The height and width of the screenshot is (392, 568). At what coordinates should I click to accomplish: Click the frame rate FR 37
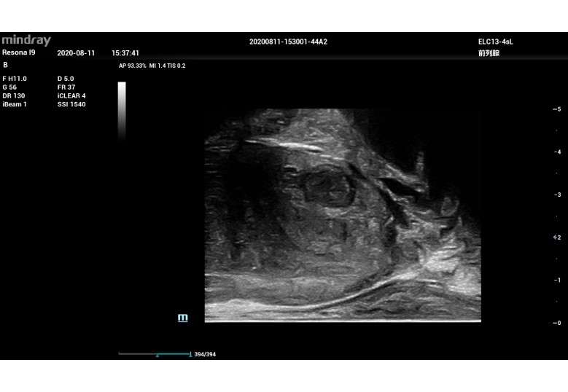coord(66,87)
